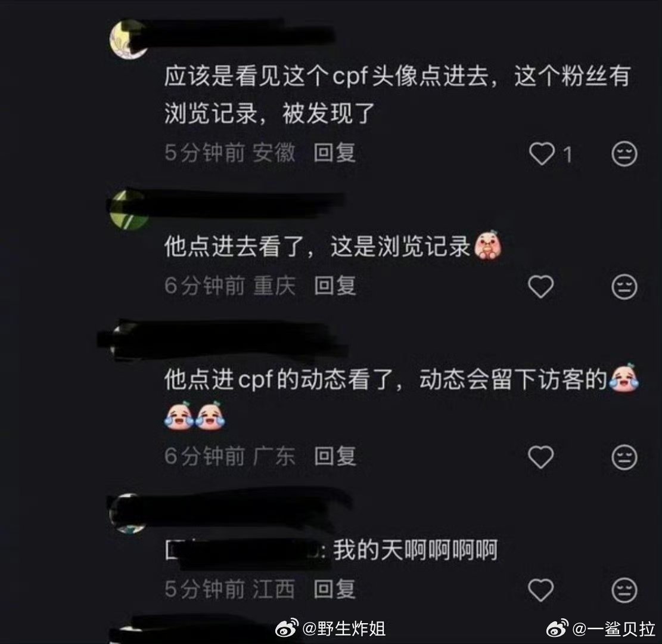The width and height of the screenshot is (662, 644).
Task: Like the Chongqing comment about browsing record
Action: 541,286
